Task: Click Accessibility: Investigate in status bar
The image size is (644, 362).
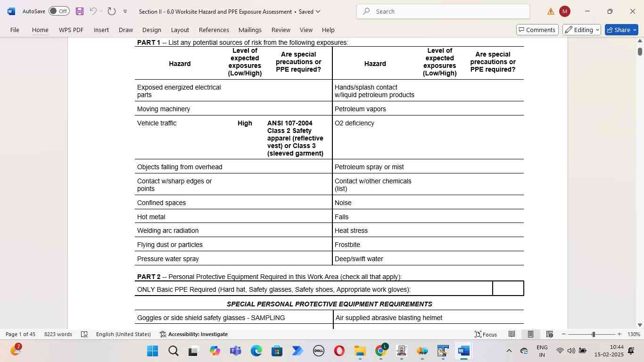Action: [x=194, y=334]
